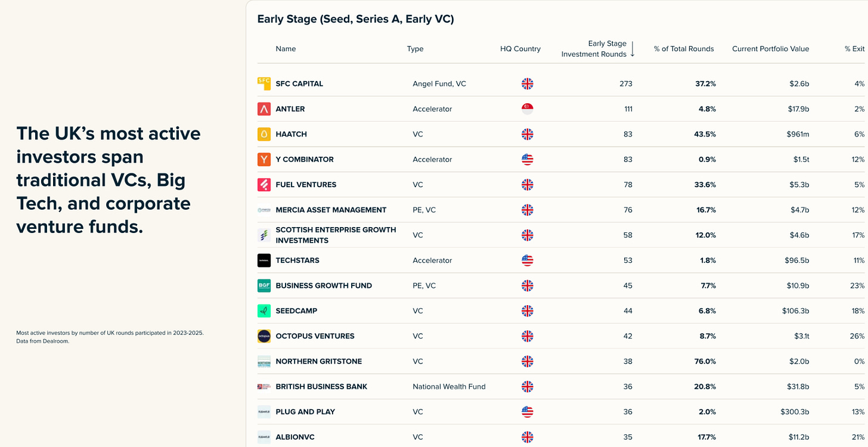Viewport: 868px width, 447px height.
Task: Click the Name column header
Action: coord(286,49)
